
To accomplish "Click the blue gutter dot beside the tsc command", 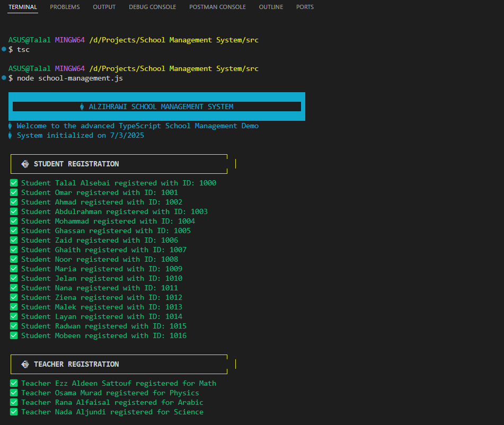I will (4, 49).
